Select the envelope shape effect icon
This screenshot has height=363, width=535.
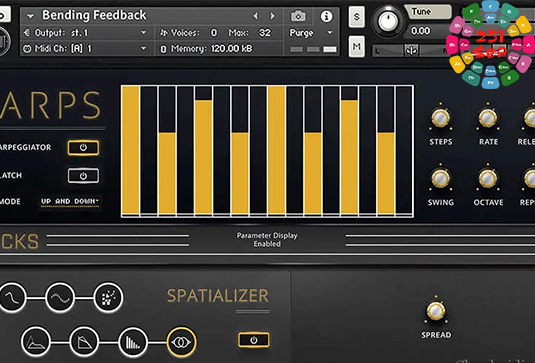pos(36,342)
